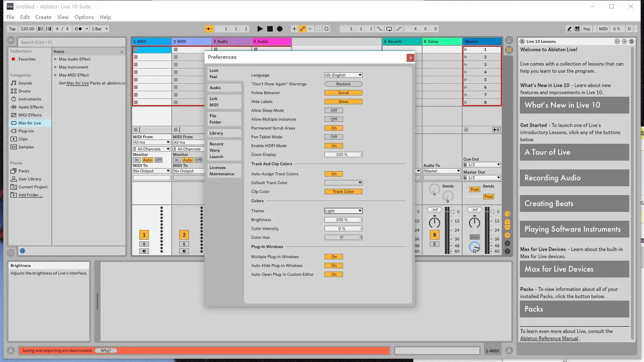Open the A Tour of Live lesson
Image resolution: width=644 pixels, height=362 pixels.
tap(575, 152)
